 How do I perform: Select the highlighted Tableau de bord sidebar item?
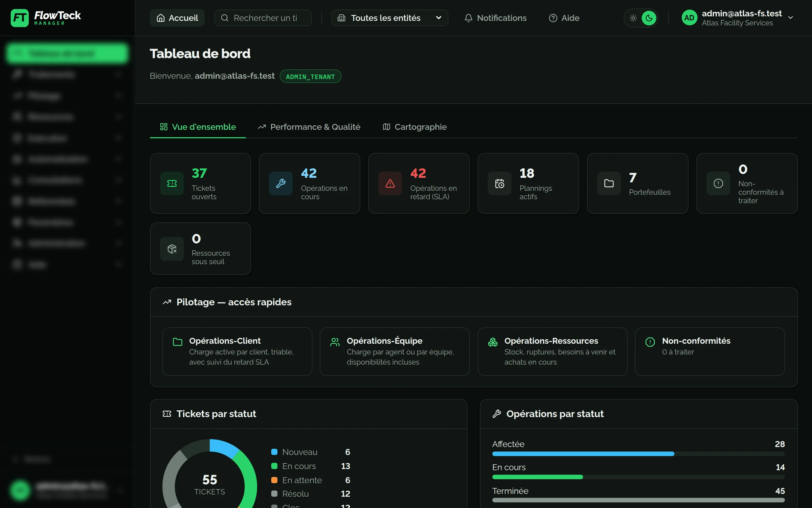click(67, 54)
